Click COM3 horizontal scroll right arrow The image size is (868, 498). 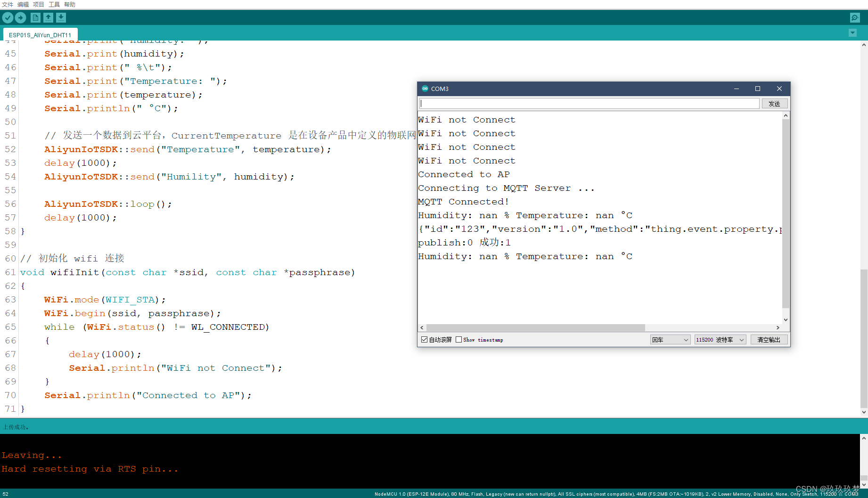point(778,327)
